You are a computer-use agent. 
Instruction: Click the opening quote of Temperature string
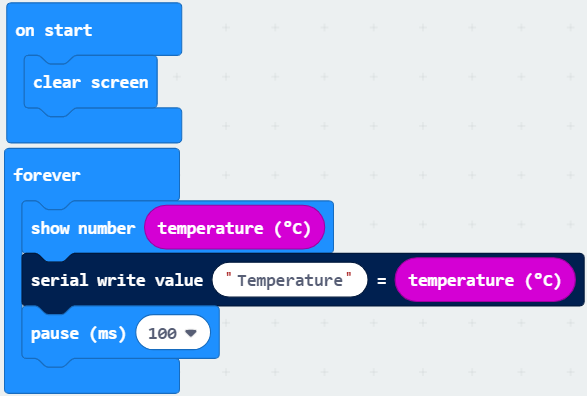pos(229,275)
